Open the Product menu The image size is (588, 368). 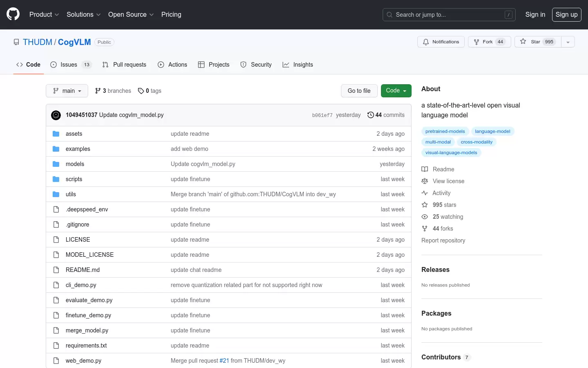click(44, 14)
